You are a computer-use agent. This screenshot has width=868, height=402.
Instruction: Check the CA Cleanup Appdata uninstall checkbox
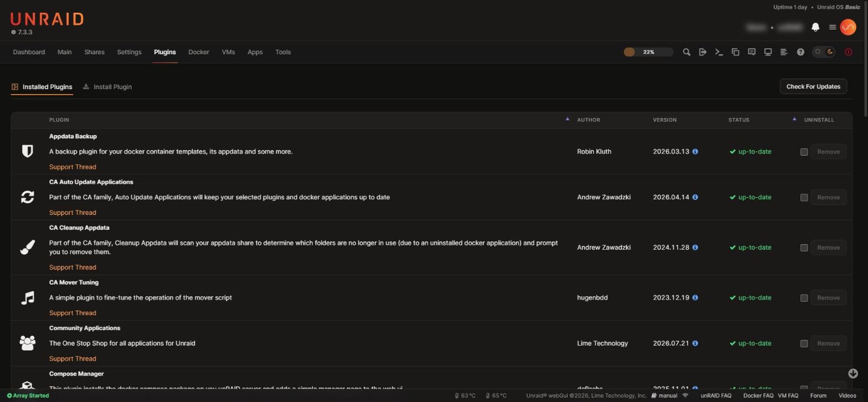pyautogui.click(x=804, y=248)
